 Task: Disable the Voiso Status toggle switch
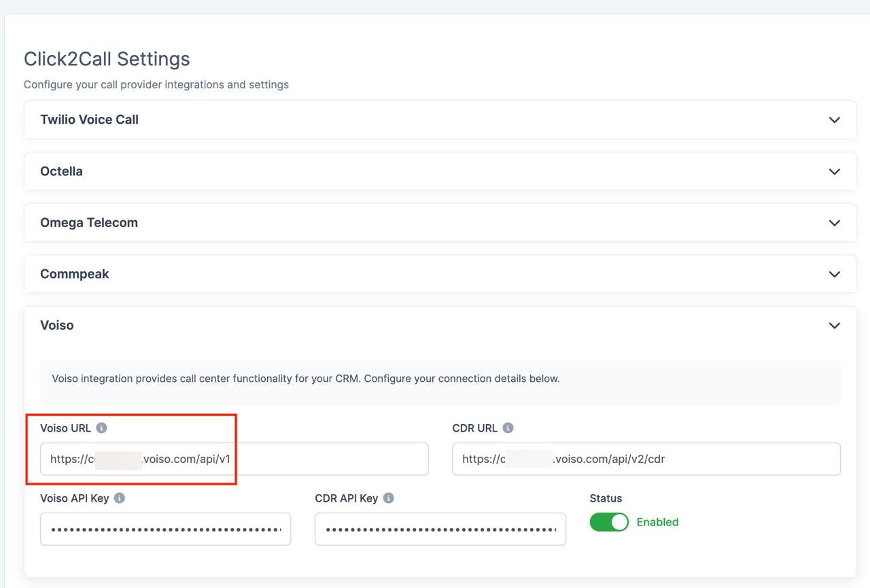(x=609, y=522)
